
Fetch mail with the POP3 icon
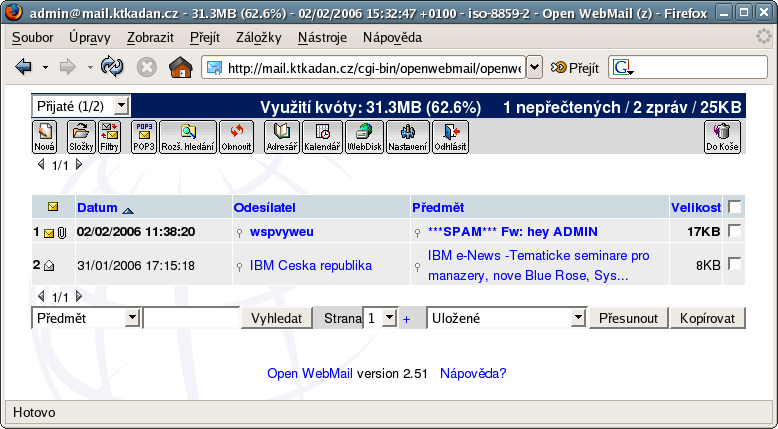point(144,136)
